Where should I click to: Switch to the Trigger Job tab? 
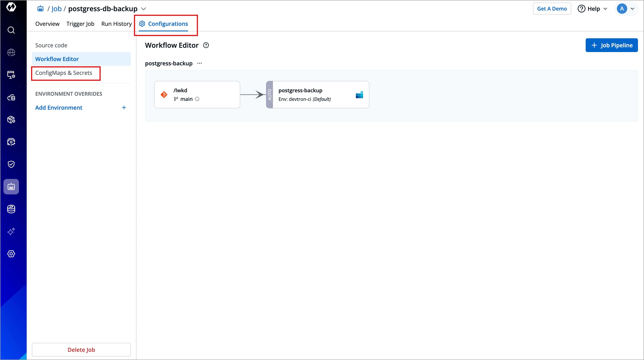[x=80, y=24]
